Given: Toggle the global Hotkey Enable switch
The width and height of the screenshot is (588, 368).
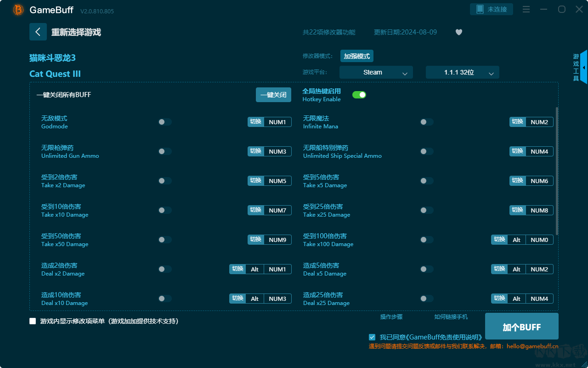Looking at the screenshot, I should point(359,95).
